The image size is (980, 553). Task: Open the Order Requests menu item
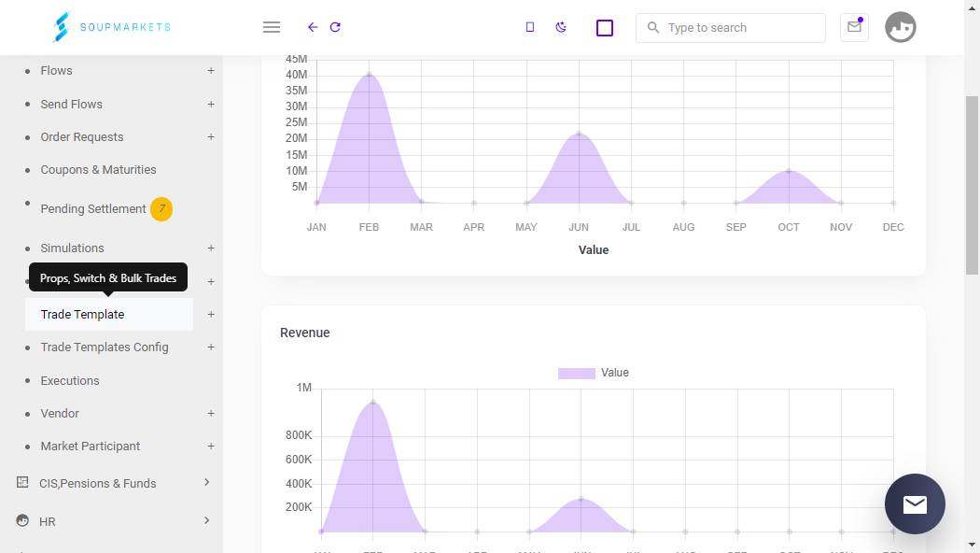point(82,137)
